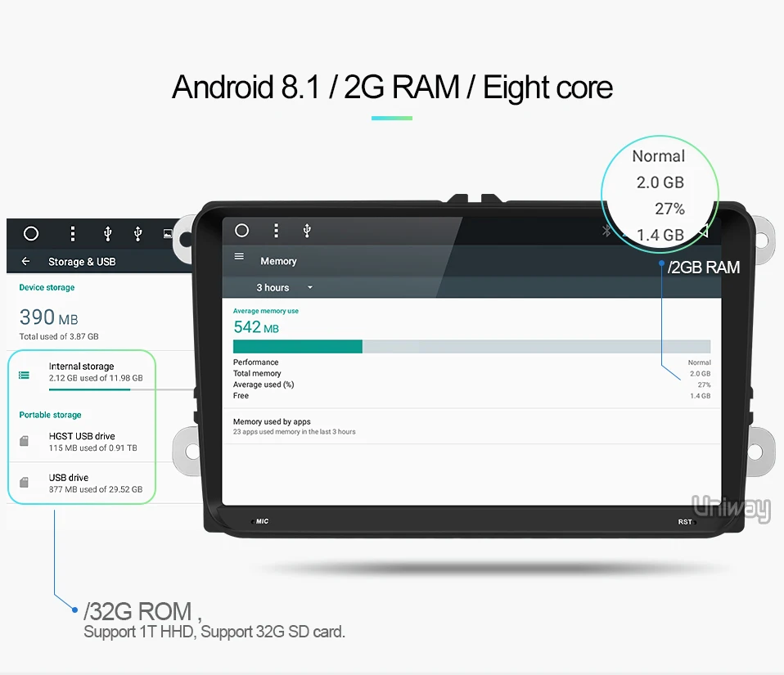Click the Average used (%) row

[x=471, y=385]
